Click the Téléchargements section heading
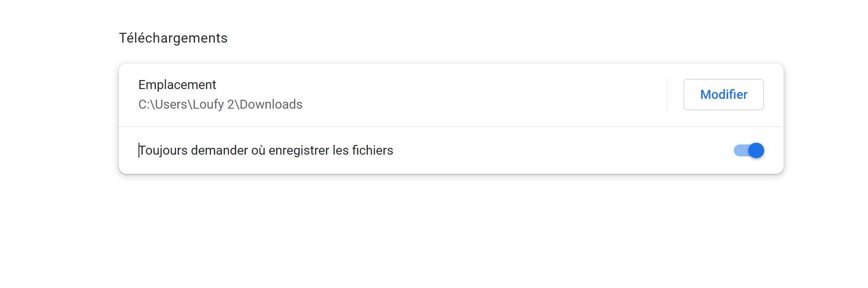The image size is (868, 288). pyautogui.click(x=173, y=38)
